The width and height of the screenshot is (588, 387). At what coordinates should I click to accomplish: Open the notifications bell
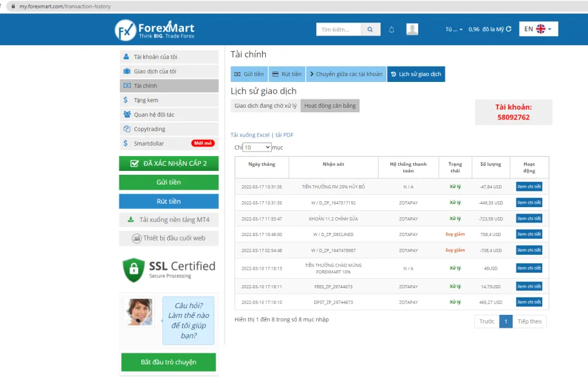[392, 30]
